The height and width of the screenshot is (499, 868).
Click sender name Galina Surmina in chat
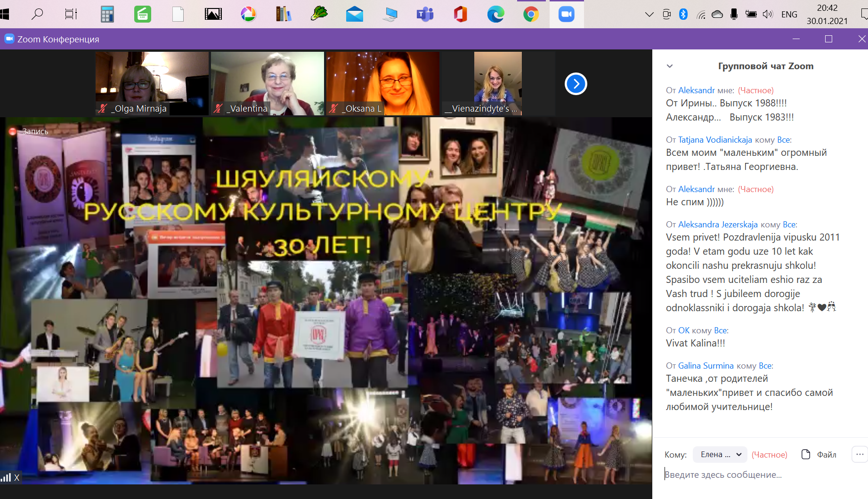coord(706,366)
